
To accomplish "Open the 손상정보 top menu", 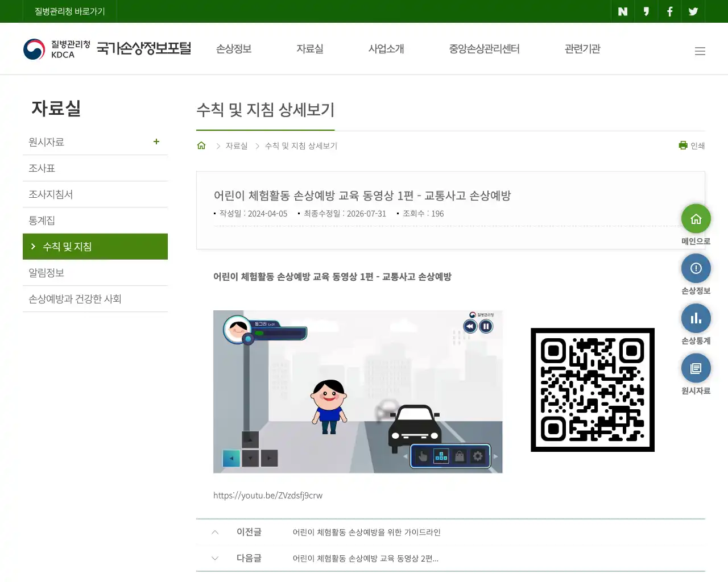I will (x=234, y=49).
